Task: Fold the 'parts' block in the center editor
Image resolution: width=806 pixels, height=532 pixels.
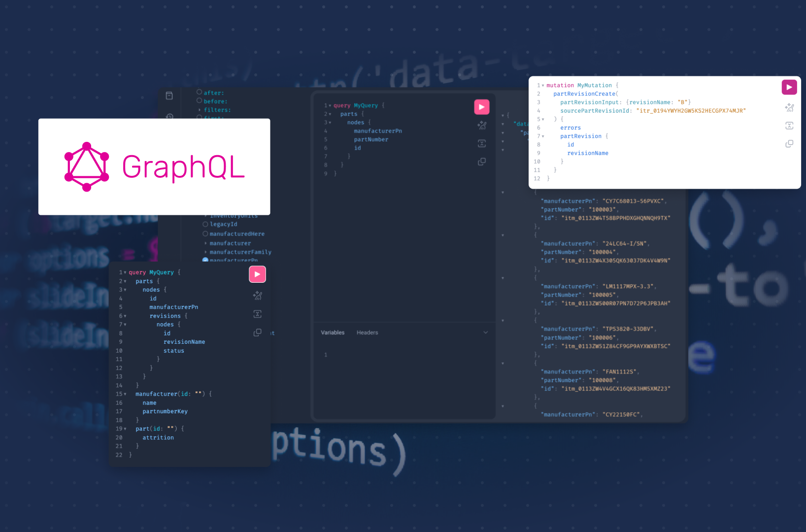Action: (x=330, y=114)
